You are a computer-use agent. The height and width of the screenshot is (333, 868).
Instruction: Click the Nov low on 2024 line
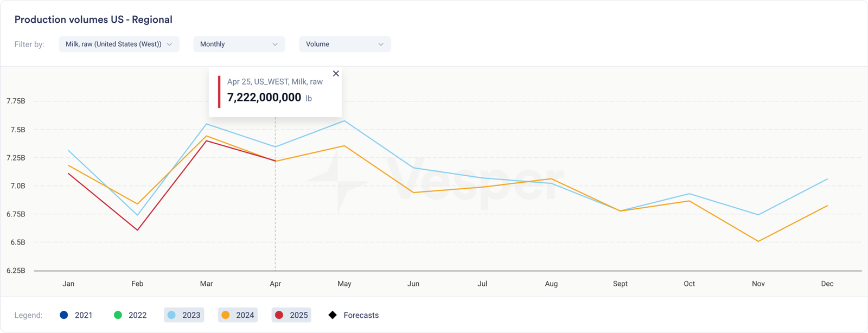tap(758, 241)
